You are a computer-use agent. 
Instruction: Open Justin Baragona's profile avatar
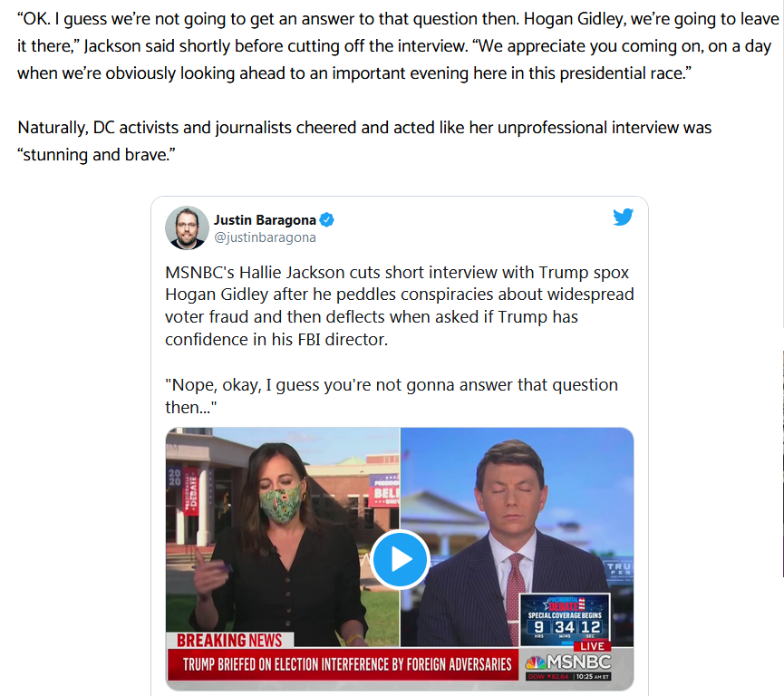point(187,228)
